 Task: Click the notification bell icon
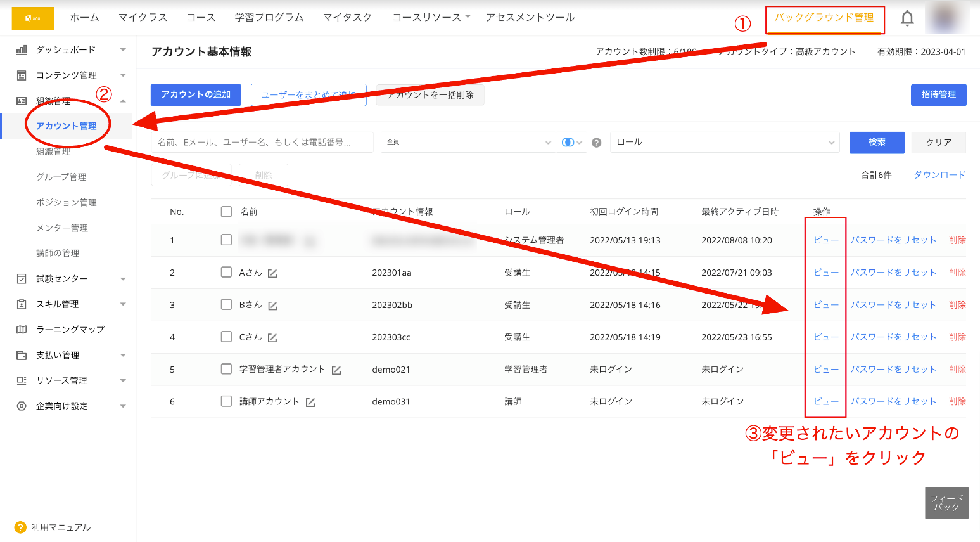(907, 18)
